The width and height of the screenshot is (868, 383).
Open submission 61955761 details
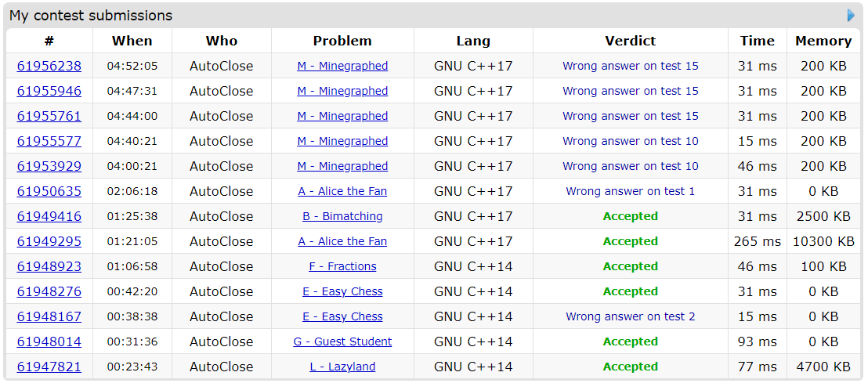click(49, 116)
